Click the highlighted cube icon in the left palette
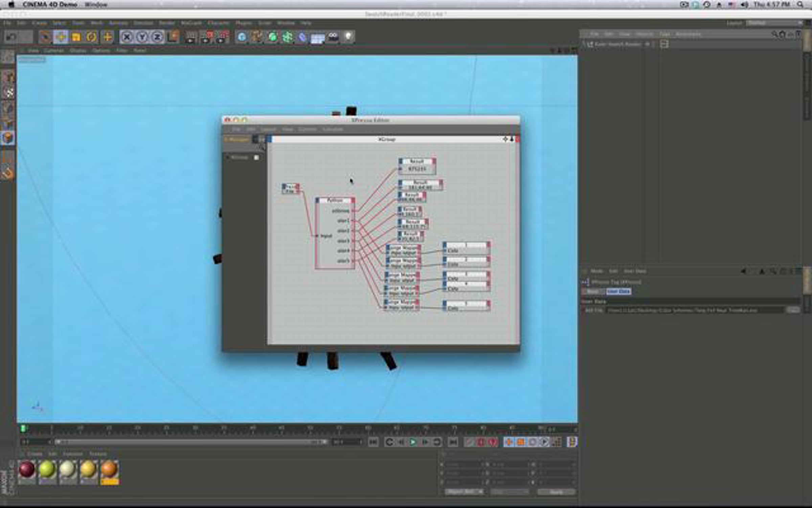812x508 pixels. tap(8, 138)
